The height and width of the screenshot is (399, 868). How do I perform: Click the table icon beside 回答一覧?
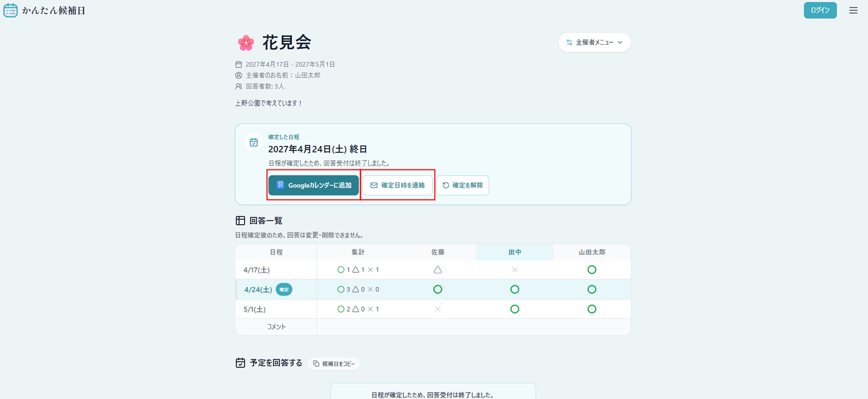coord(241,221)
